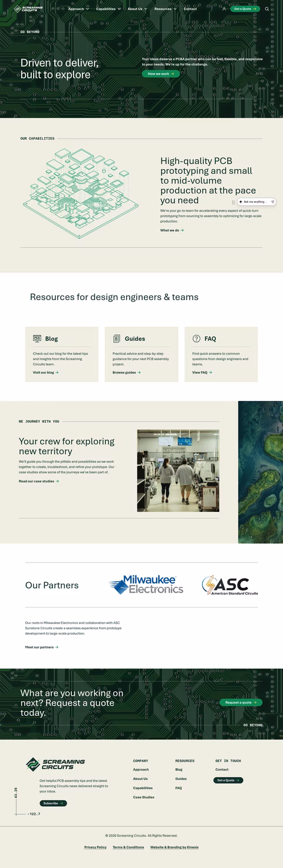Click the FAQ card heading
The width and height of the screenshot is (283, 868).
click(x=210, y=338)
